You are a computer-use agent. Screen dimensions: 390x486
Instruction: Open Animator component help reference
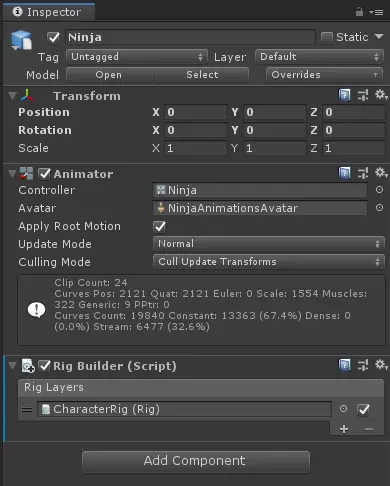(x=344, y=173)
